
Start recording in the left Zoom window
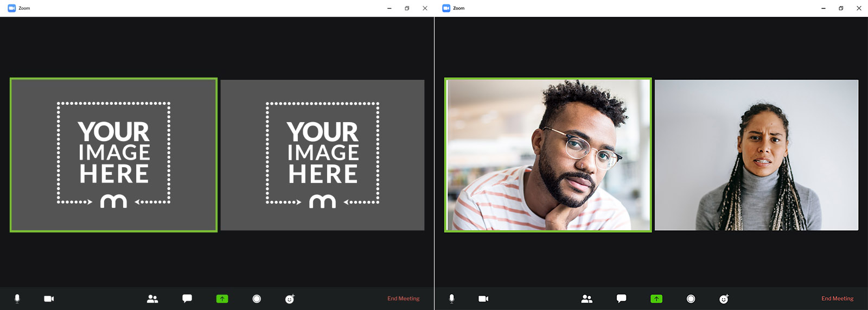pos(257,299)
